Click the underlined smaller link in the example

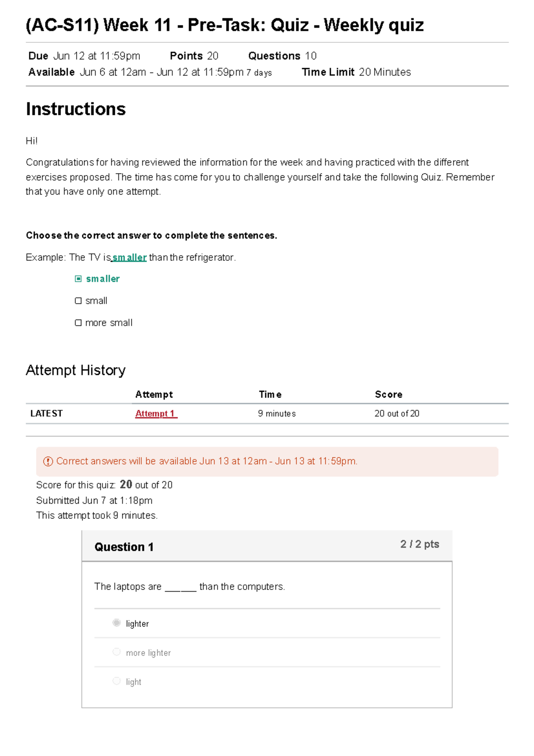tap(129, 257)
